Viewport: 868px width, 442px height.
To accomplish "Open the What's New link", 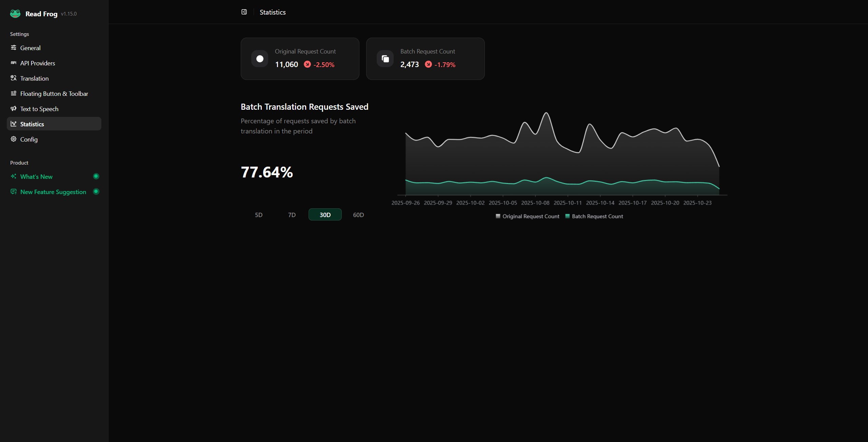I will (36, 176).
